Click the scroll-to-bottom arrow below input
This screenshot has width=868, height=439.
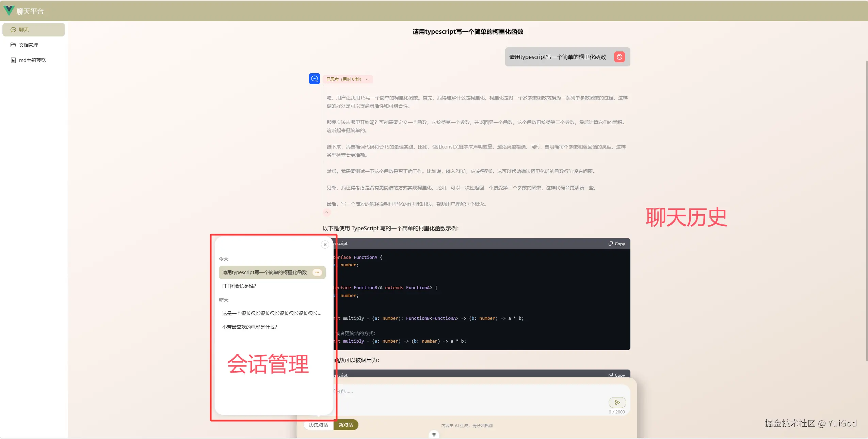[434, 434]
